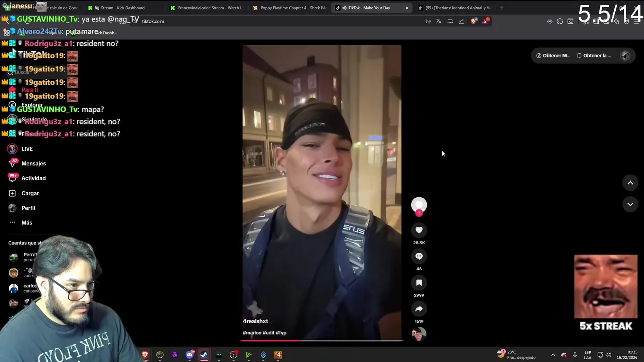Click the cast/screen icon in address bar

click(450, 21)
